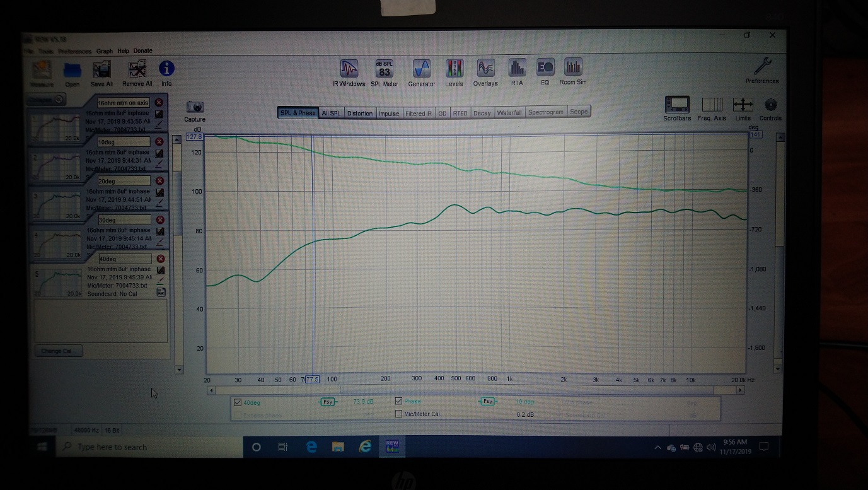Select the GD tab
This screenshot has height=490, width=868.
pos(443,113)
